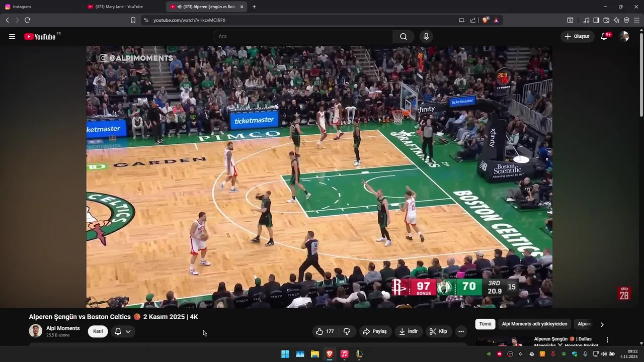Open the Brave VPN shield icon
The height and width of the screenshot is (362, 644).
tap(626, 20)
